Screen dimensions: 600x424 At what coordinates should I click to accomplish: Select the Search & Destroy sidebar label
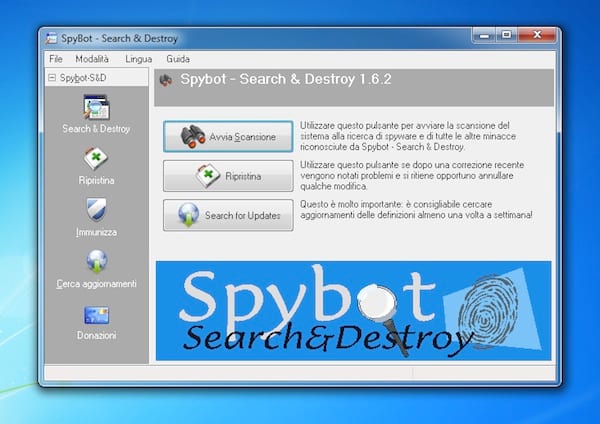[96, 129]
